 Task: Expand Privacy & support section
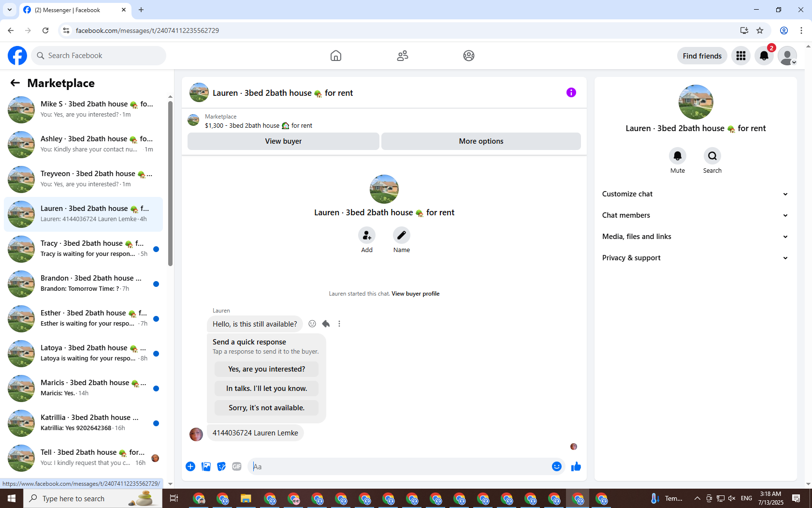click(696, 258)
